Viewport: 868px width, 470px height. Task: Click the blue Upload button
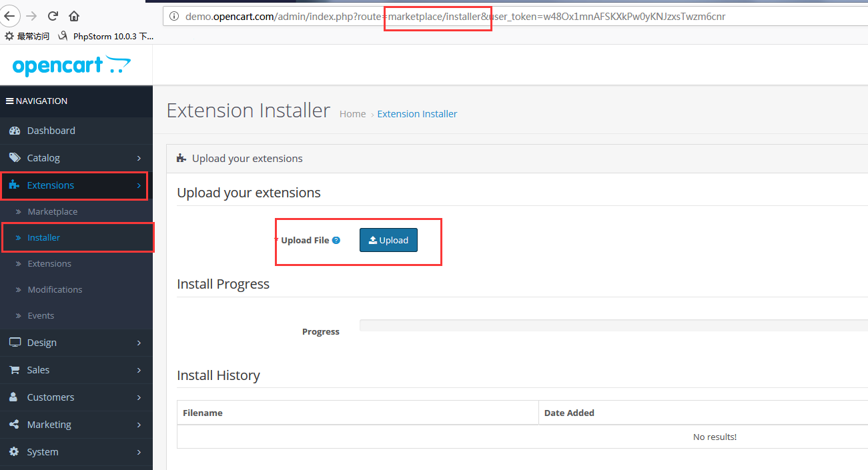click(388, 240)
